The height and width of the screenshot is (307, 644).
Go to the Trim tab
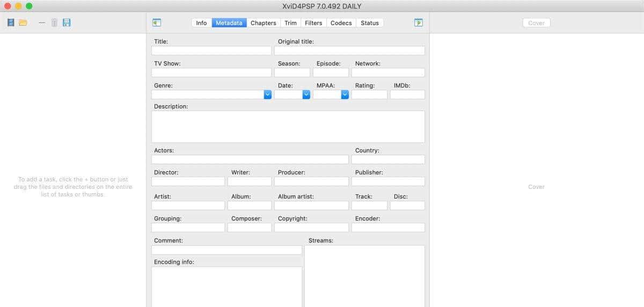pos(290,23)
